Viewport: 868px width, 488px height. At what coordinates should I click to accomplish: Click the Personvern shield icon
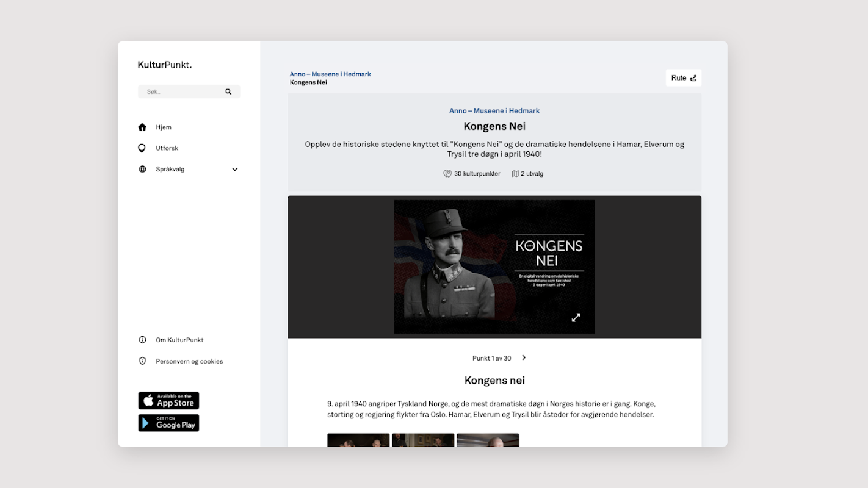click(x=142, y=361)
